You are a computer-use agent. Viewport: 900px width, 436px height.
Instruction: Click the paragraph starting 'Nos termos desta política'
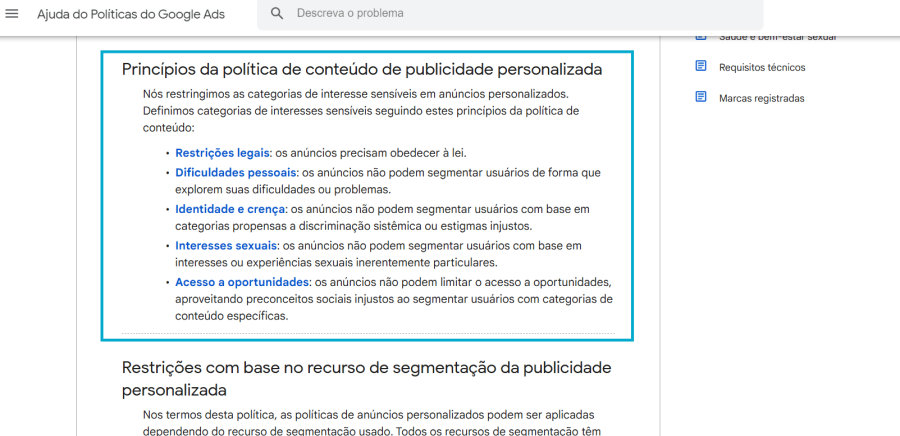tap(372, 423)
